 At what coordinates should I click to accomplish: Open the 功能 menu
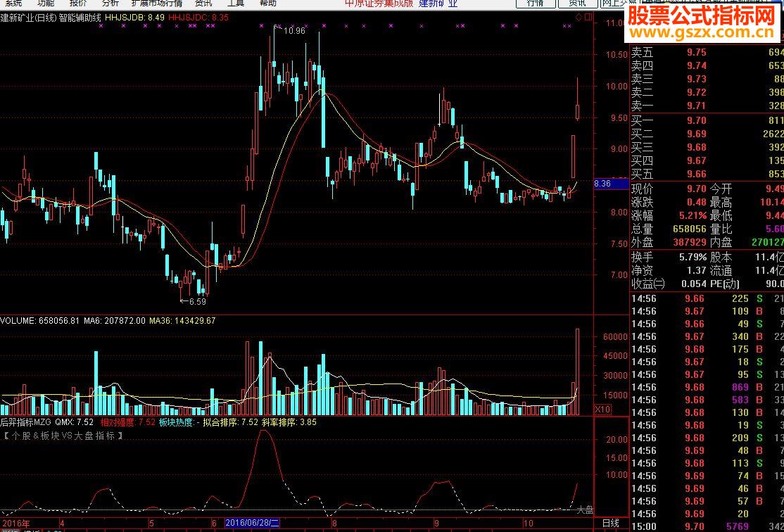point(46,3)
